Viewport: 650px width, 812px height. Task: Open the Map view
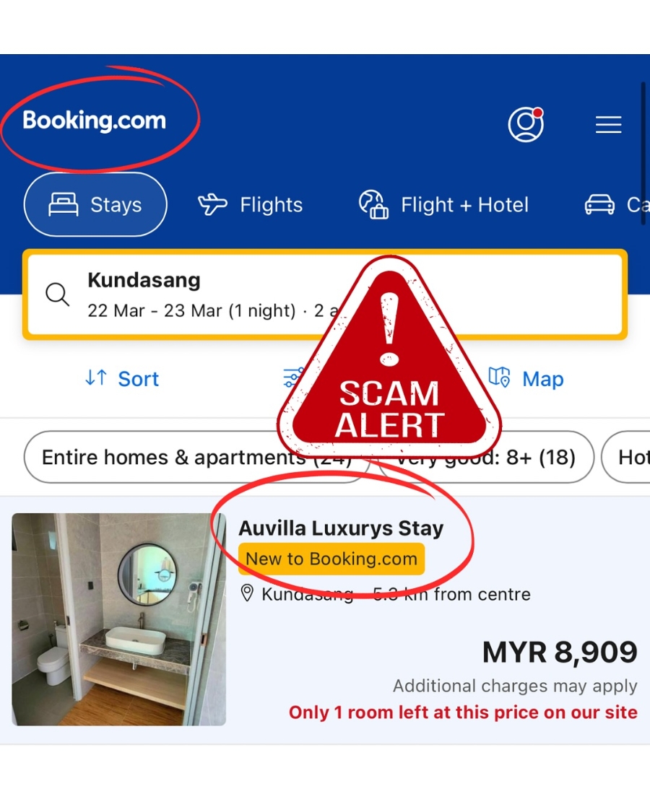[x=526, y=378]
